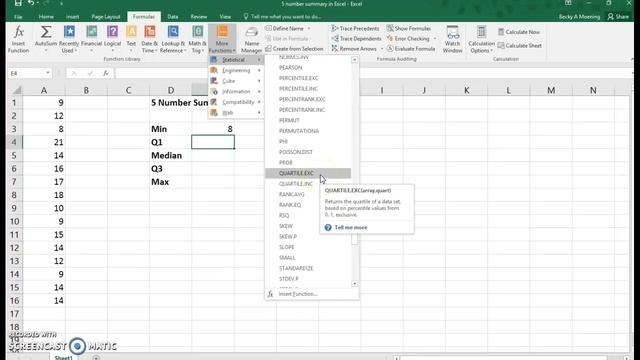Switch to the Data tab
This screenshot has width=640, height=360.
(173, 17)
